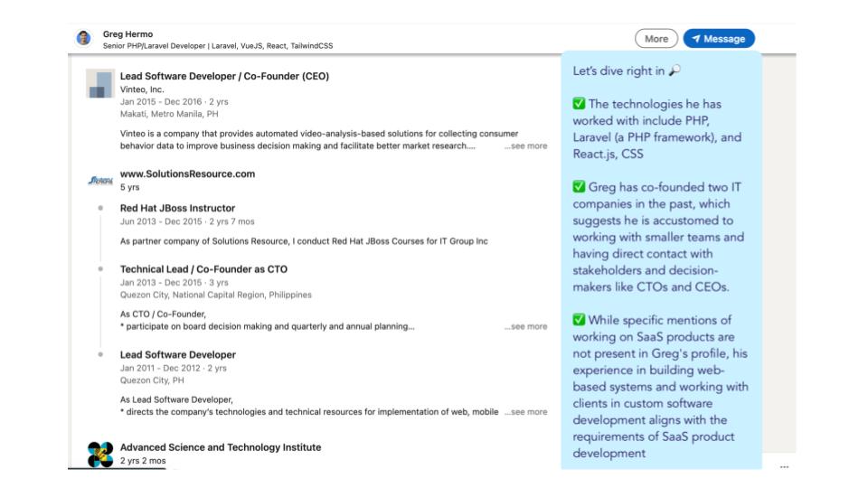
Task: Select the Greg Hermo name in header
Action: click(x=127, y=34)
